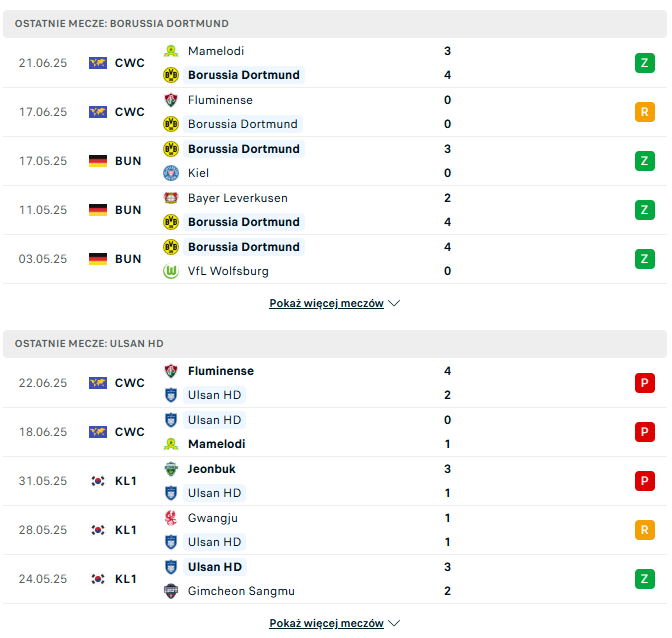Click the green Z badge for the Mamelodi match
This screenshot has height=638, width=672.
[x=645, y=63]
